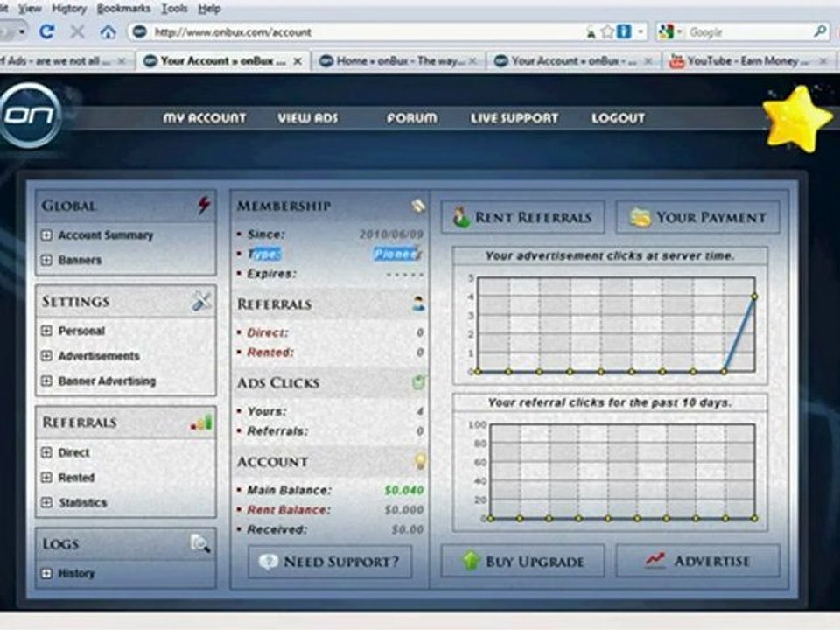840x630 pixels.
Task: Click the Advertise button
Action: (698, 561)
